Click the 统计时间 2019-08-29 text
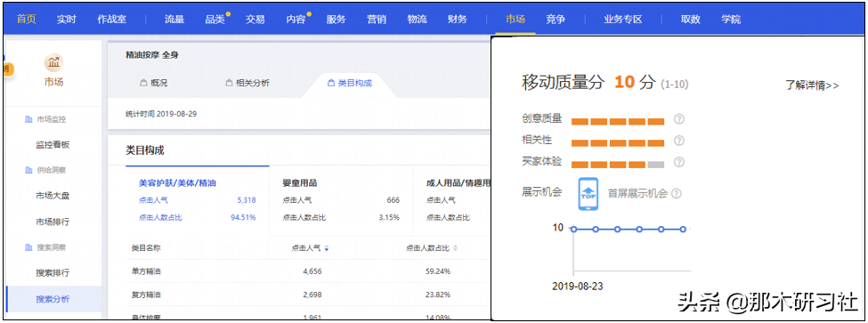This screenshot has height=323, width=868. coord(161,114)
